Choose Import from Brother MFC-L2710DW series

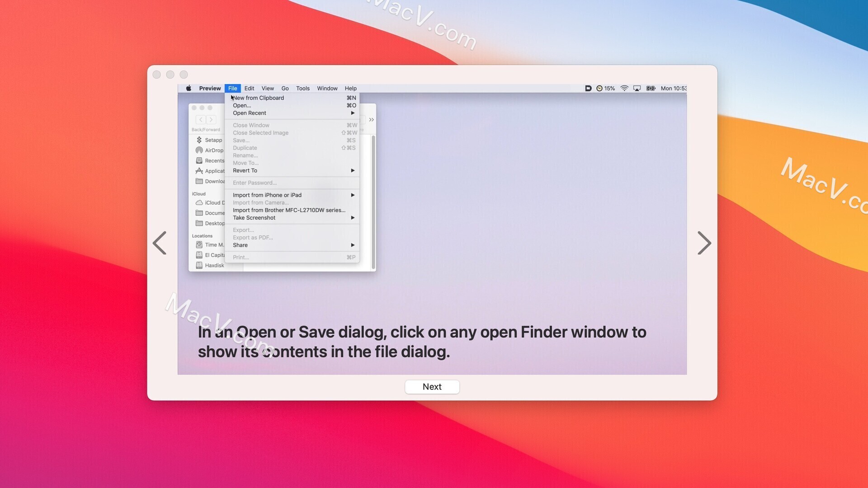292,210
